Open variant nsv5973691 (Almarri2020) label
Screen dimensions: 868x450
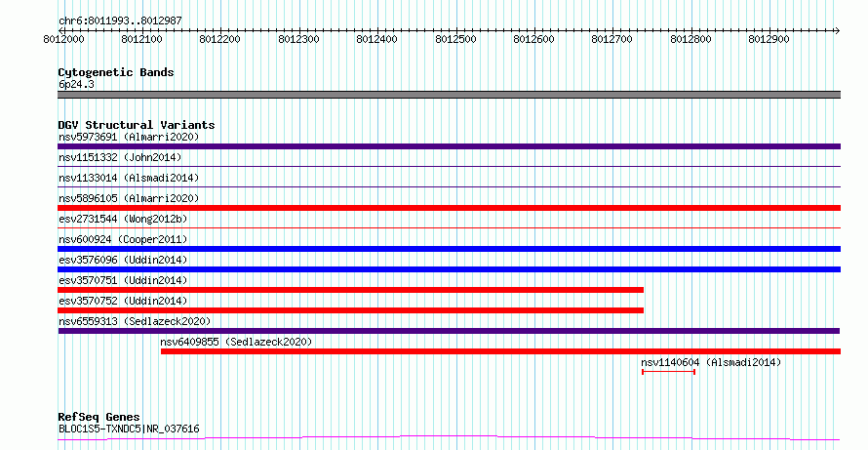point(129,137)
